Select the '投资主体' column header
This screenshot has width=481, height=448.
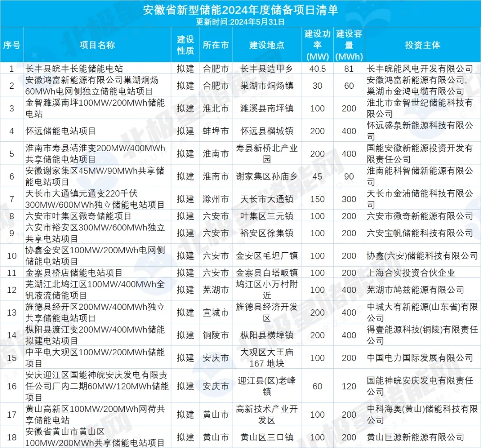tap(423, 45)
